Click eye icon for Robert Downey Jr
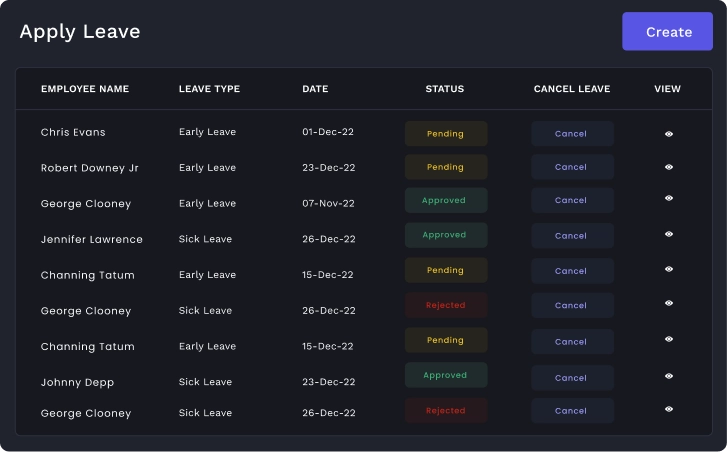The image size is (727, 452). point(669,167)
